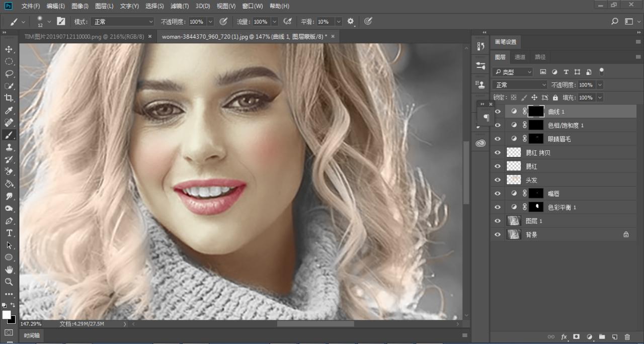Click the add layer mask icon
644x344 pixels.
click(577, 337)
